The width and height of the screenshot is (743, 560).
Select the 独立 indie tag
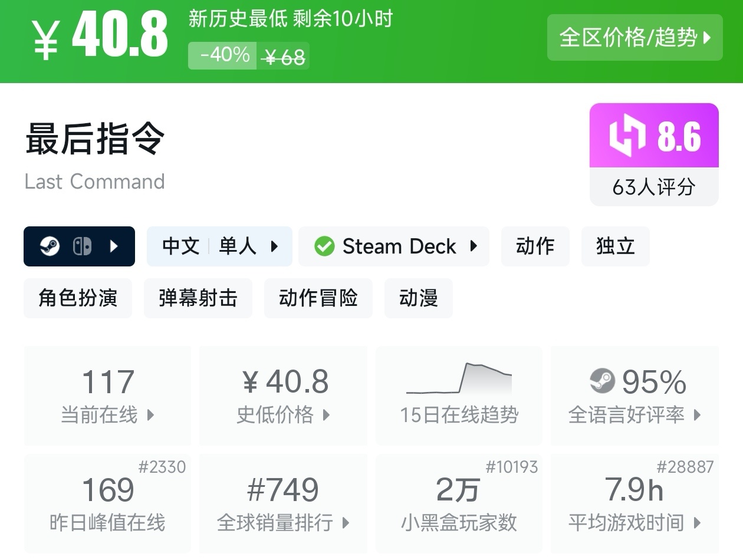(x=615, y=246)
